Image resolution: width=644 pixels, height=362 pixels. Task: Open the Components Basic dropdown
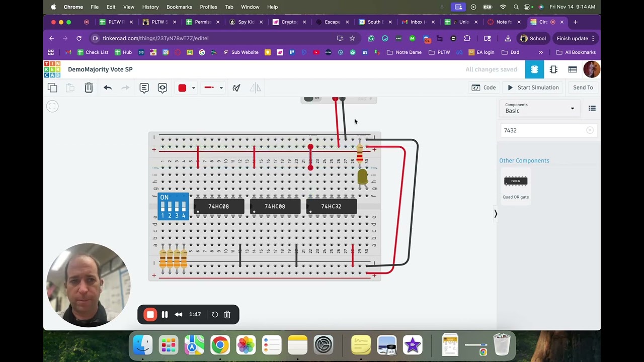(539, 108)
